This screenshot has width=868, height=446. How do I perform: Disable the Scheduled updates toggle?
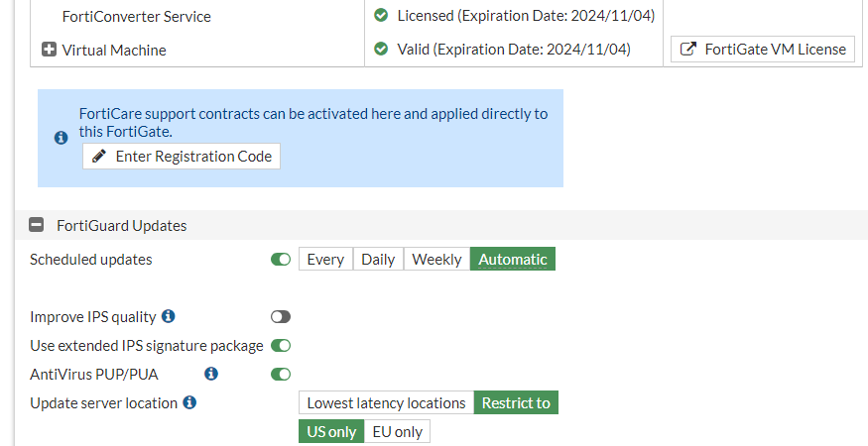281,260
